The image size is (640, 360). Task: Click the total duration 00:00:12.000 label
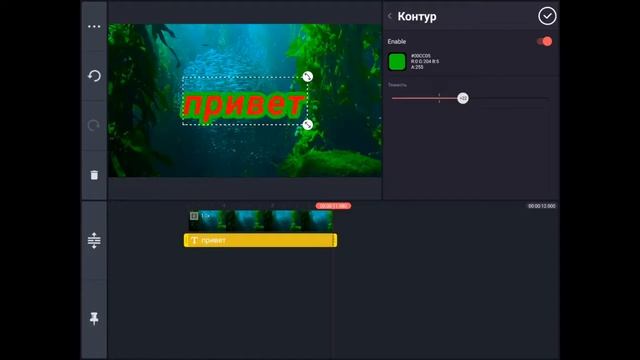tap(542, 206)
